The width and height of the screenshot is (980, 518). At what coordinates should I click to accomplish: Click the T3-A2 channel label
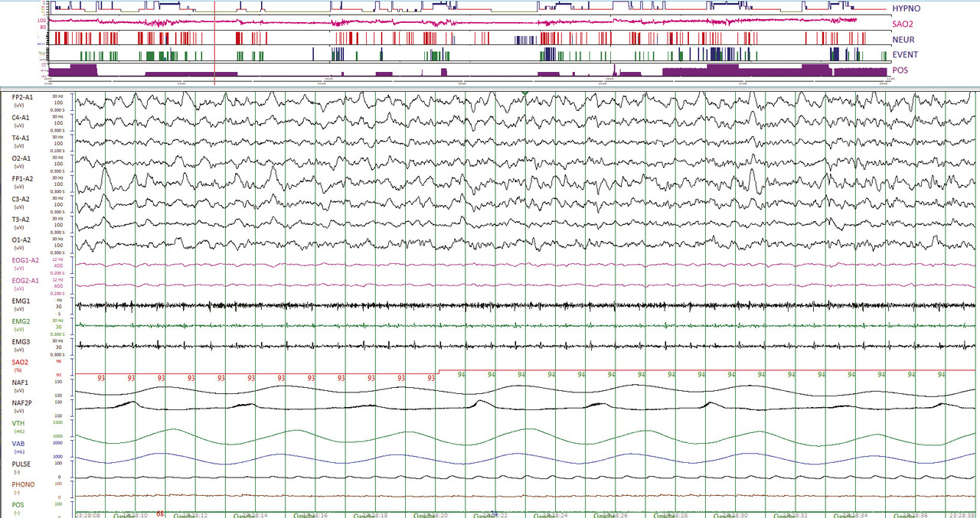(21, 219)
